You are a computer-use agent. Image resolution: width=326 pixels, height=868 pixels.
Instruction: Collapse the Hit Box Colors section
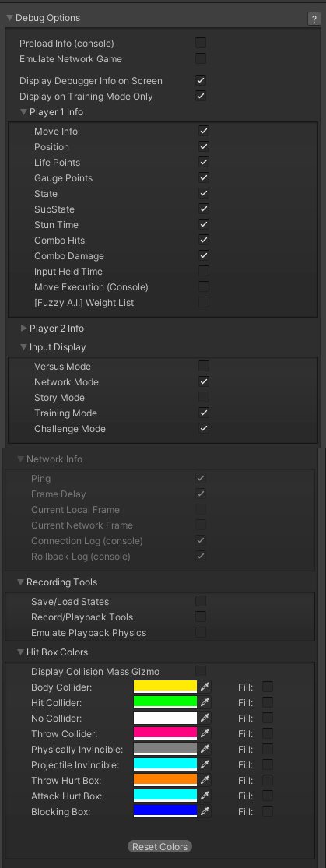click(20, 652)
